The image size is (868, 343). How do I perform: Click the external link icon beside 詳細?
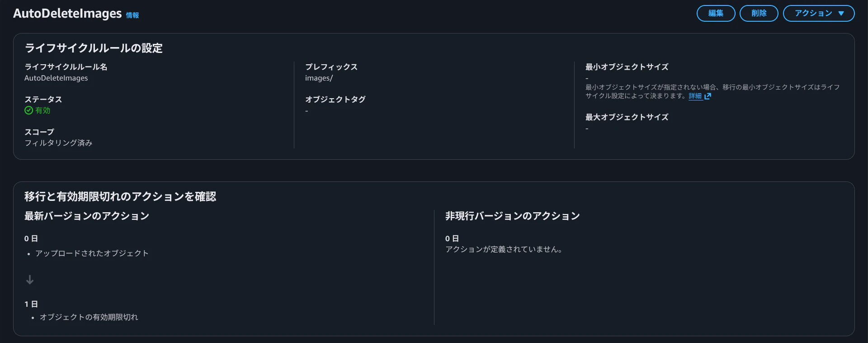(x=708, y=96)
